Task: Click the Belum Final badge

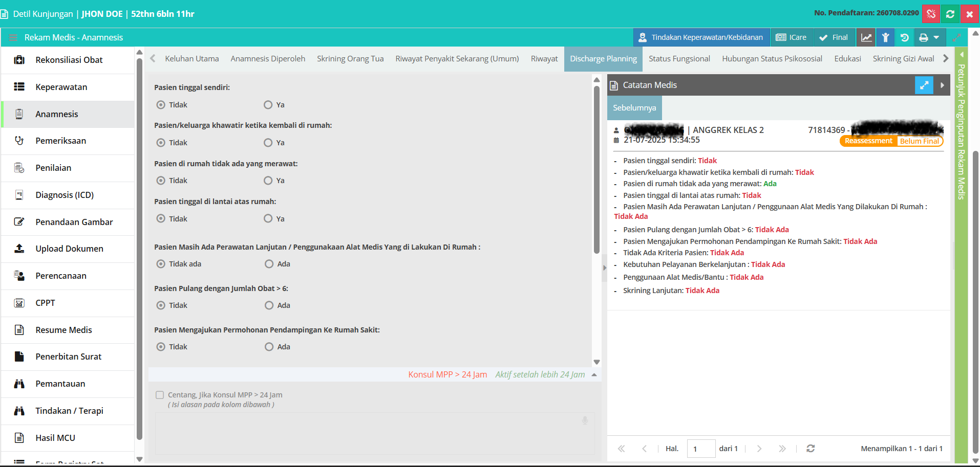Action: [x=919, y=141]
